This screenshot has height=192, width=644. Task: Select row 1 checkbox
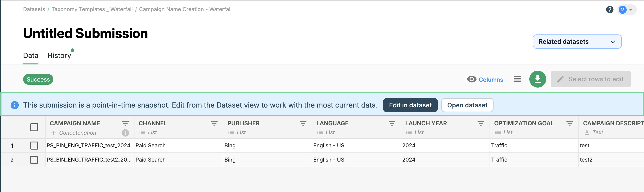[x=34, y=146]
